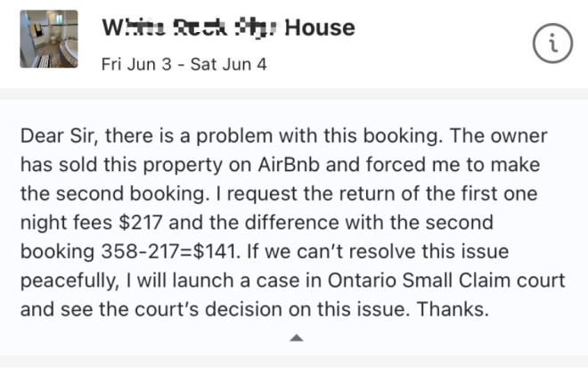Click the Ontario Small Claim court phrase
Screen dimensions: 588x384
(446, 280)
